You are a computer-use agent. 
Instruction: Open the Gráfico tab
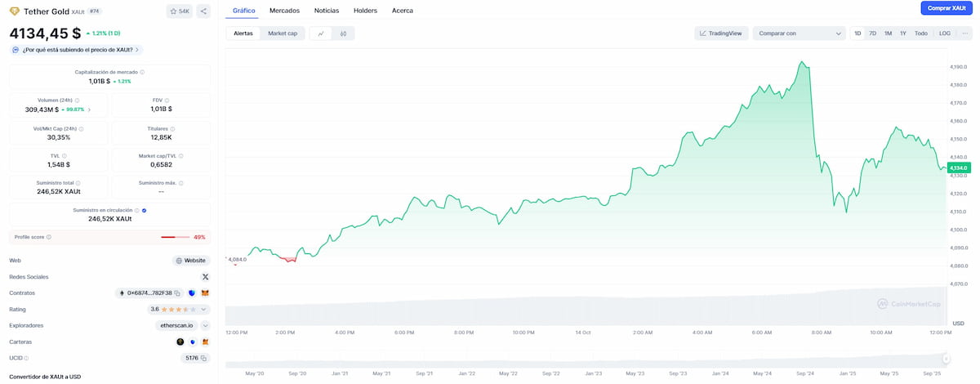[243, 11]
